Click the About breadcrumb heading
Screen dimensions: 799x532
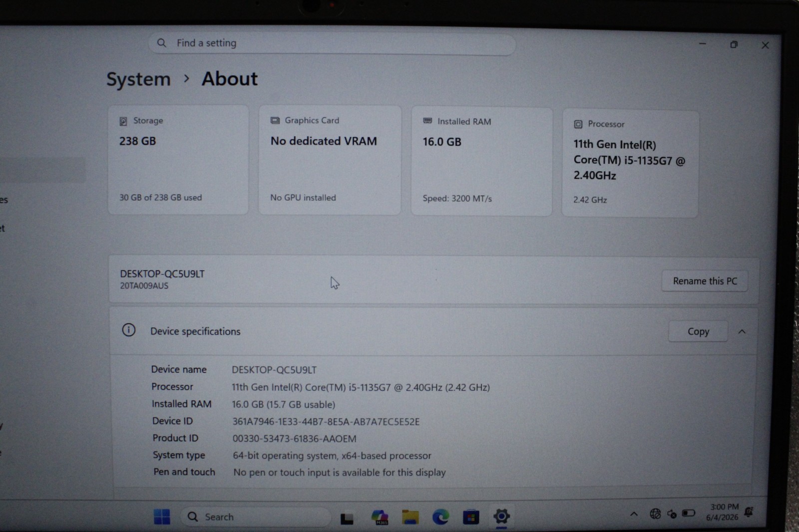point(230,79)
